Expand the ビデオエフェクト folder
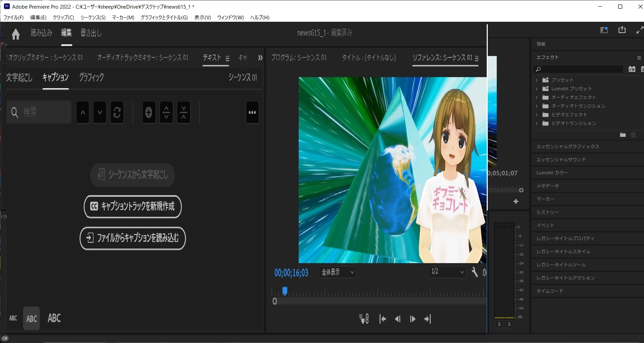Viewport: 644px width, 343px height. tap(537, 115)
